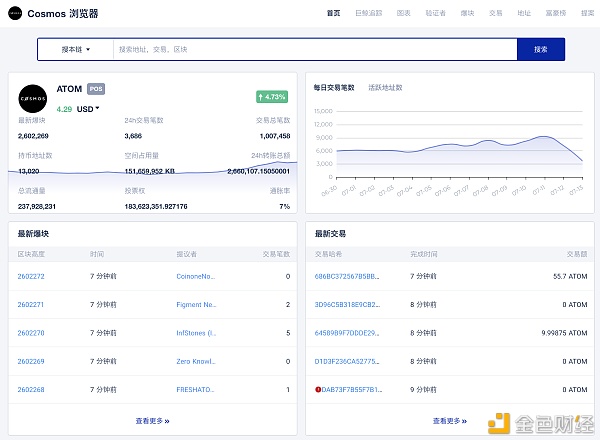Viewport: 600px width, 440px height.
Task: Click the 9.99875 ATOM transaction amount
Action: coord(564,333)
